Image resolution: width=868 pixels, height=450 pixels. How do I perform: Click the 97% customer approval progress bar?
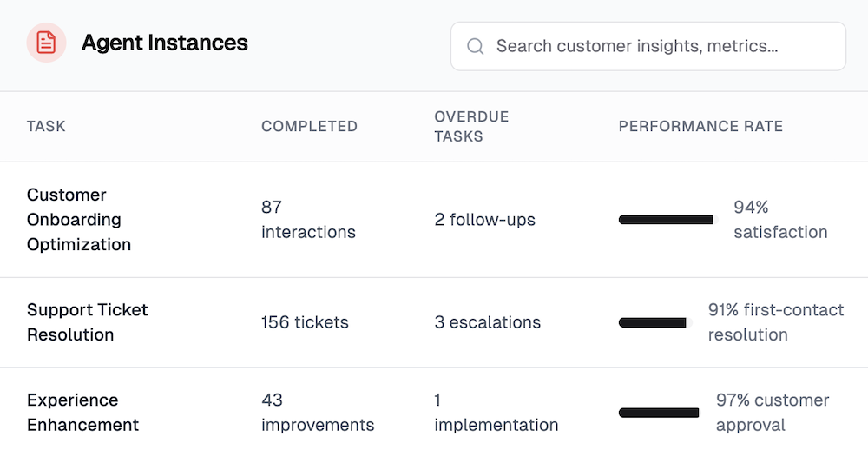pyautogui.click(x=660, y=413)
